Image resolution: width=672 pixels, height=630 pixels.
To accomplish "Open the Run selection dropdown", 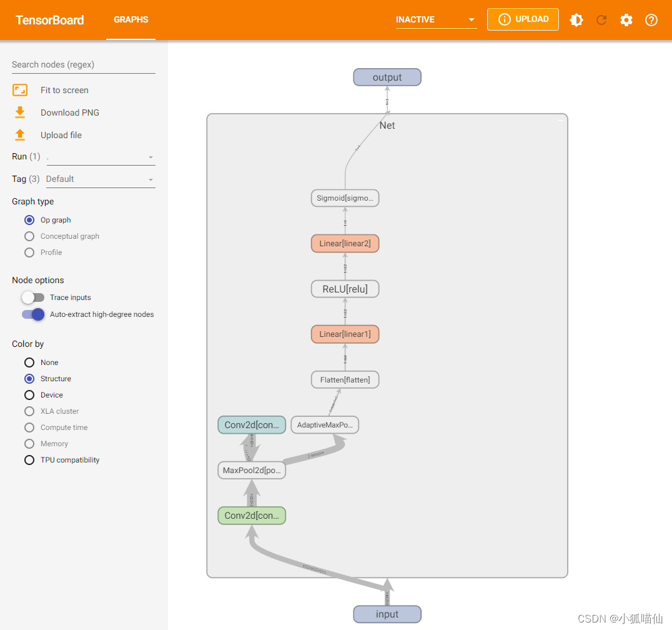I will pos(150,157).
